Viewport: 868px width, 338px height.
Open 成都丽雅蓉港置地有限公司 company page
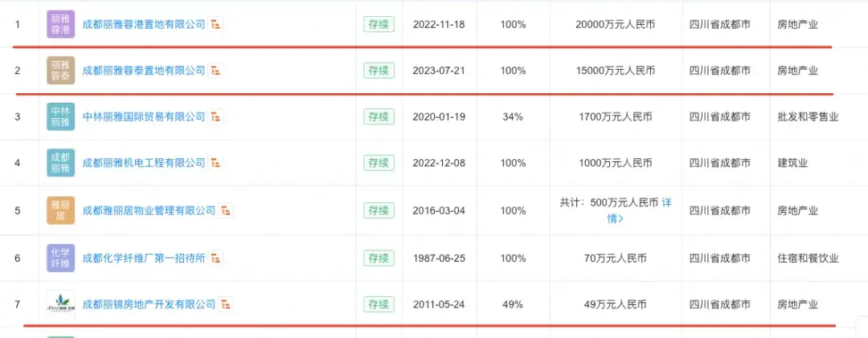point(144,24)
